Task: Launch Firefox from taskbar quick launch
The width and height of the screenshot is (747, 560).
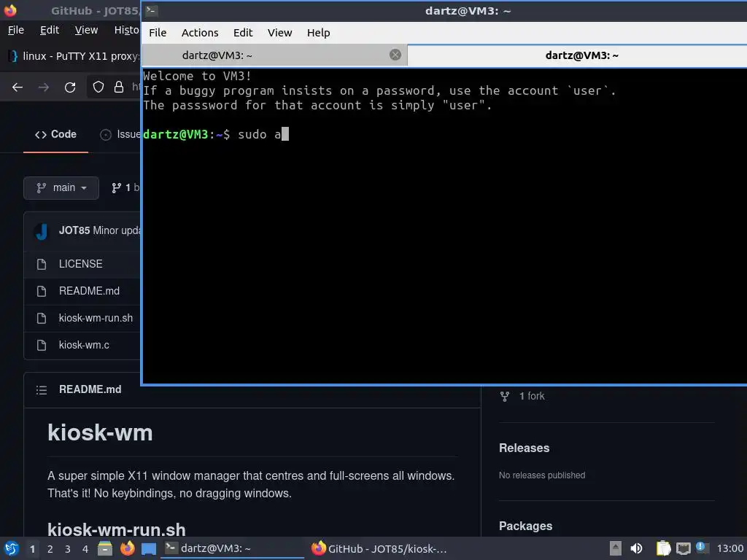Action: [127, 548]
